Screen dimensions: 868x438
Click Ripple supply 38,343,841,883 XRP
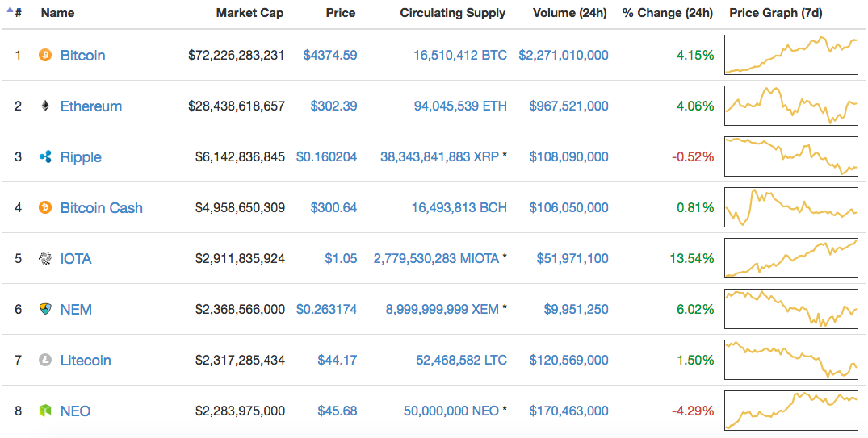click(x=439, y=157)
